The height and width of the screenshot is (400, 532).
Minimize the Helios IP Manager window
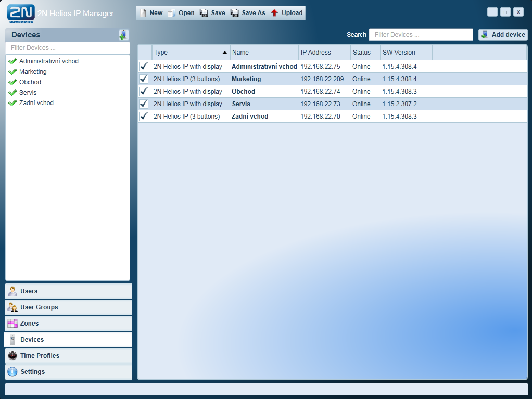click(492, 12)
